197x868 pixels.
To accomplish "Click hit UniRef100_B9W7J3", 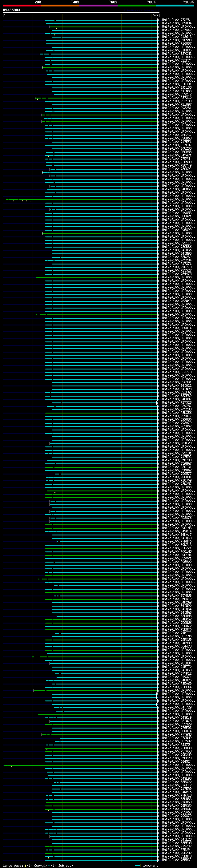I will tap(177, 545).
